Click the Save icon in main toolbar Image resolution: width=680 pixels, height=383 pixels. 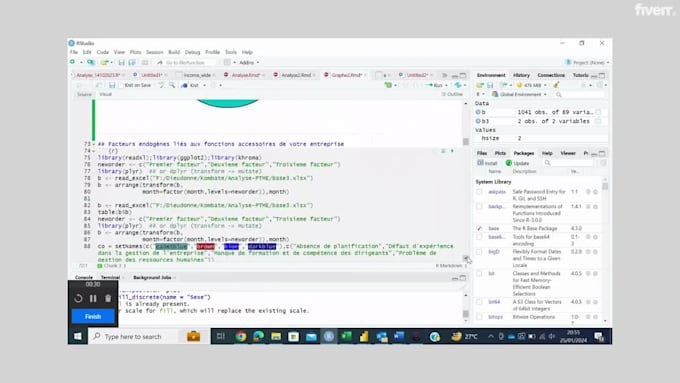pos(121,62)
